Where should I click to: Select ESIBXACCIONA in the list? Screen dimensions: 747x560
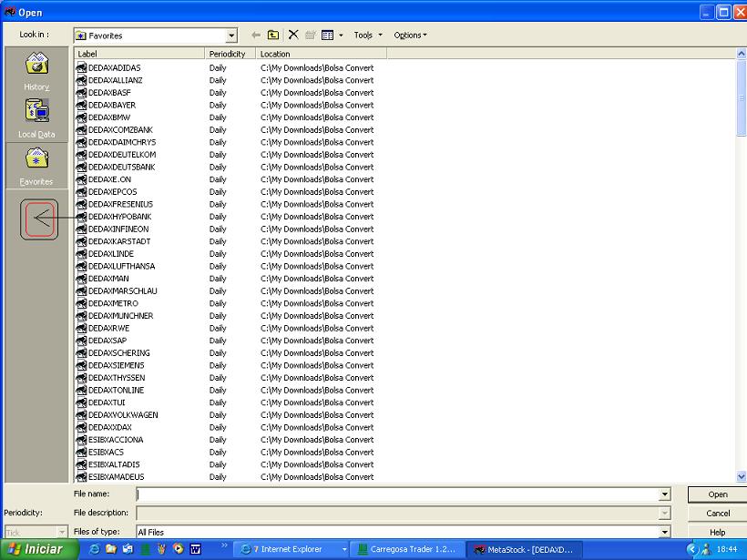point(116,439)
